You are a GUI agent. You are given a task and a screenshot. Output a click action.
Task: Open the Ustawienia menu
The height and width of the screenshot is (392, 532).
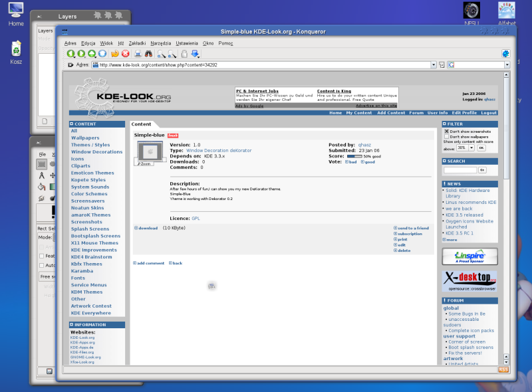(187, 43)
